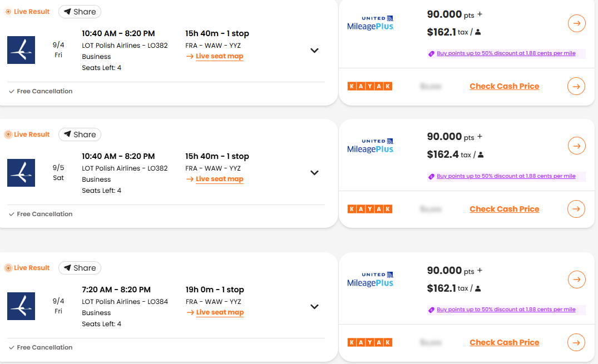The image size is (598, 364).
Task: Open Live seat map for Sat 9/5 flight
Action: (x=219, y=179)
